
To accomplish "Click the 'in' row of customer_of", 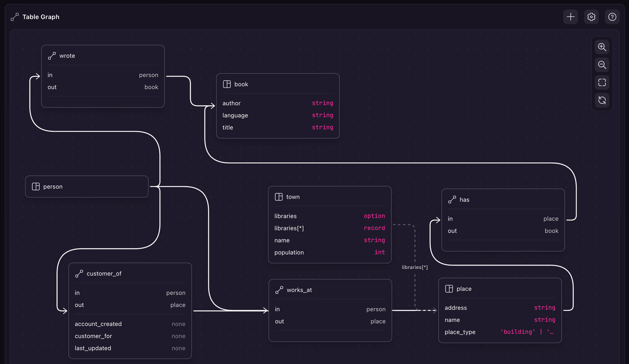I will (130, 293).
